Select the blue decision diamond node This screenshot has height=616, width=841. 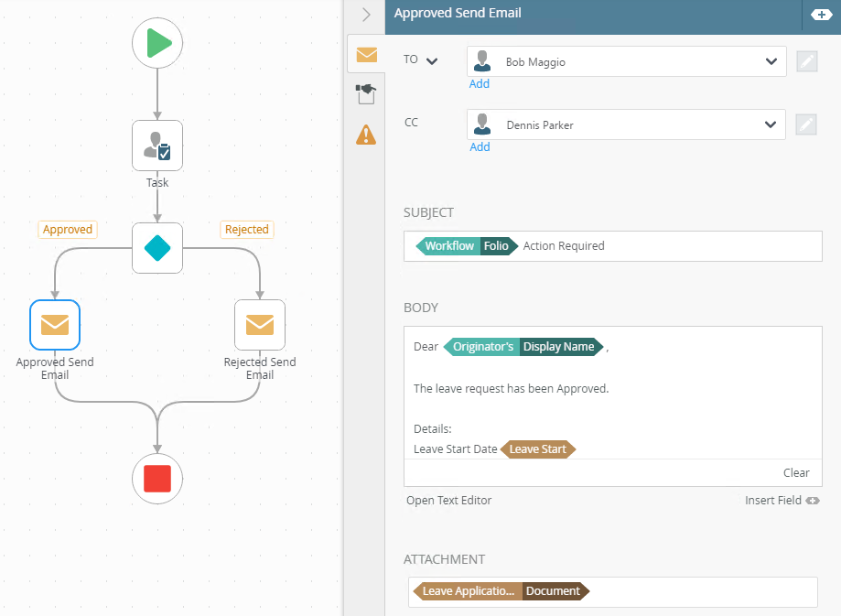tap(157, 248)
